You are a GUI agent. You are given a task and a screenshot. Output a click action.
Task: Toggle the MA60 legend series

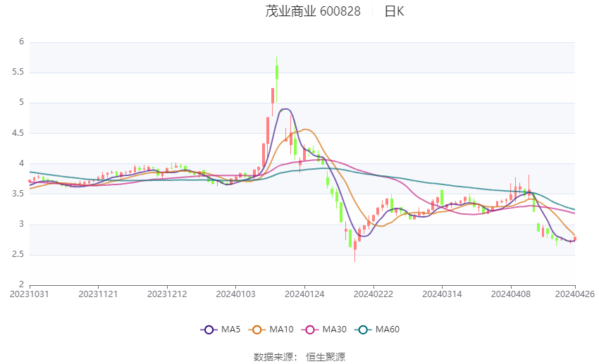click(x=377, y=330)
